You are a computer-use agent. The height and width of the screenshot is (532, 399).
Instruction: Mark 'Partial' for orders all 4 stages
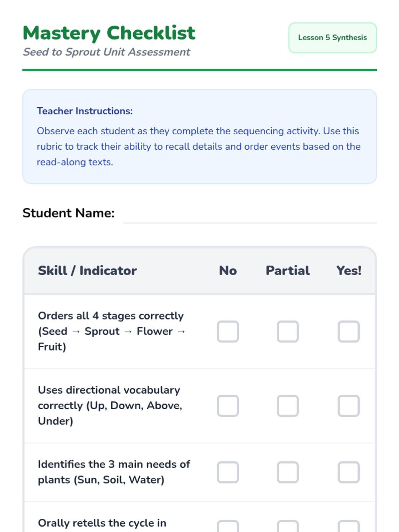pyautogui.click(x=288, y=332)
